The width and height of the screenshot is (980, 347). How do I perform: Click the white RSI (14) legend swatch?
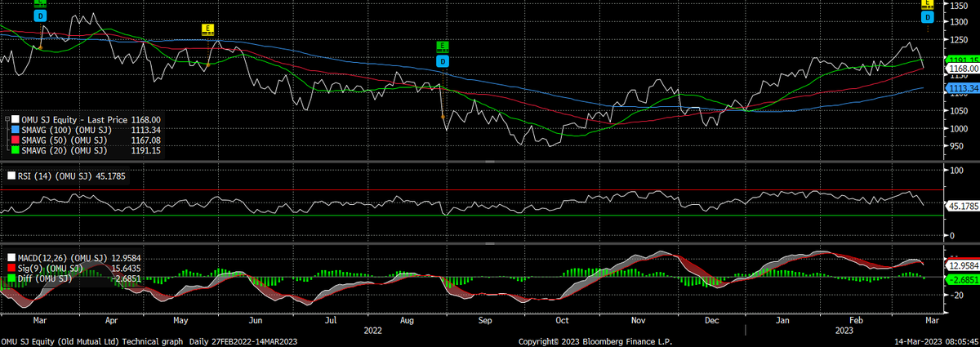11,176
